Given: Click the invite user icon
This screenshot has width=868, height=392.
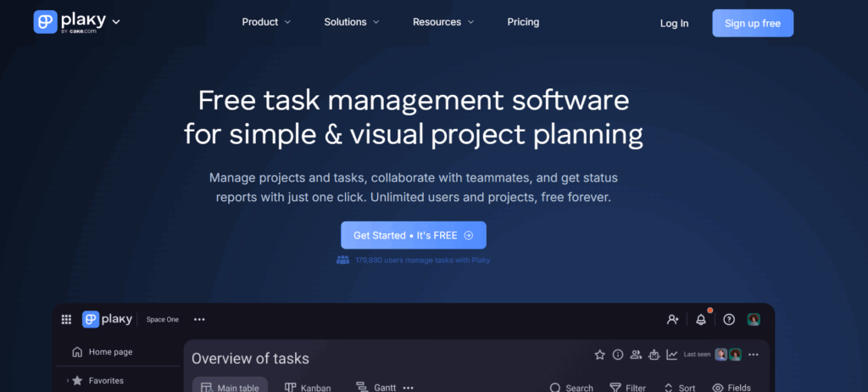Looking at the screenshot, I should (672, 319).
